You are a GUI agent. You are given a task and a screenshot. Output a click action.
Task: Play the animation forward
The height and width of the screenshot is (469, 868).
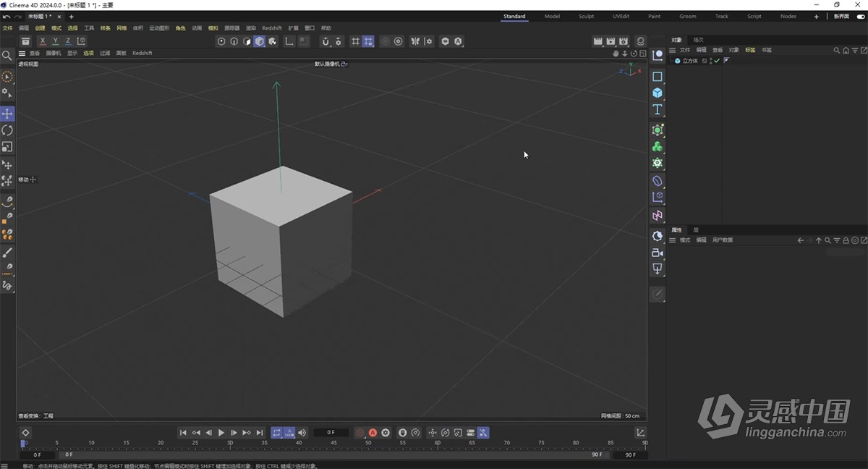pos(221,433)
